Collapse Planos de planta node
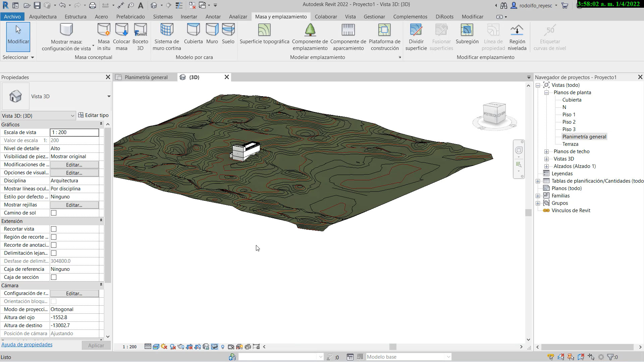 [546, 93]
